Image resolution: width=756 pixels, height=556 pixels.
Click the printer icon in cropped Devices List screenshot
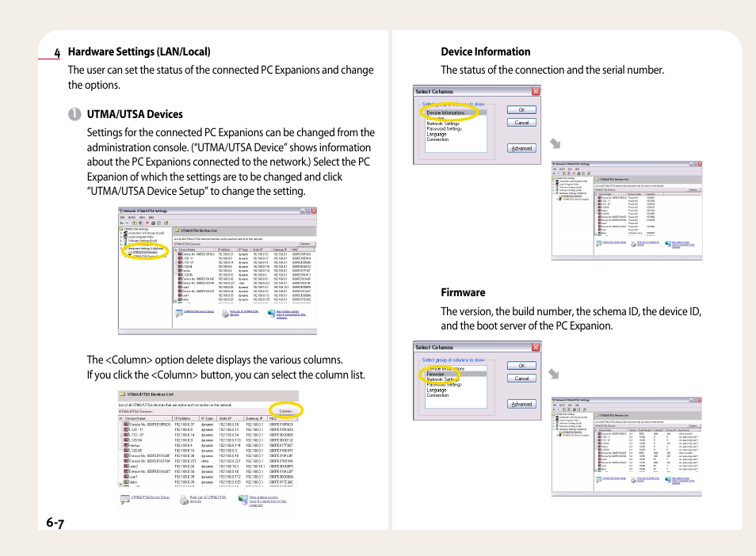184,500
